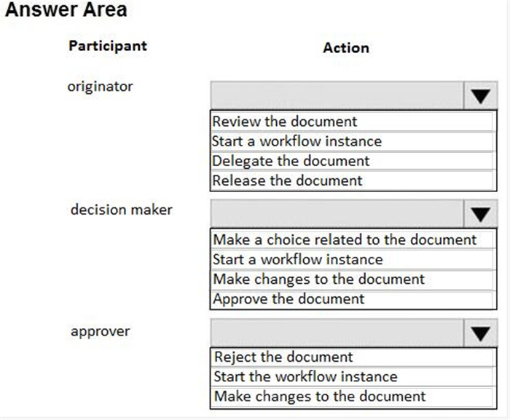
Task: Choose 'Release the document' option
Action: click(352, 181)
